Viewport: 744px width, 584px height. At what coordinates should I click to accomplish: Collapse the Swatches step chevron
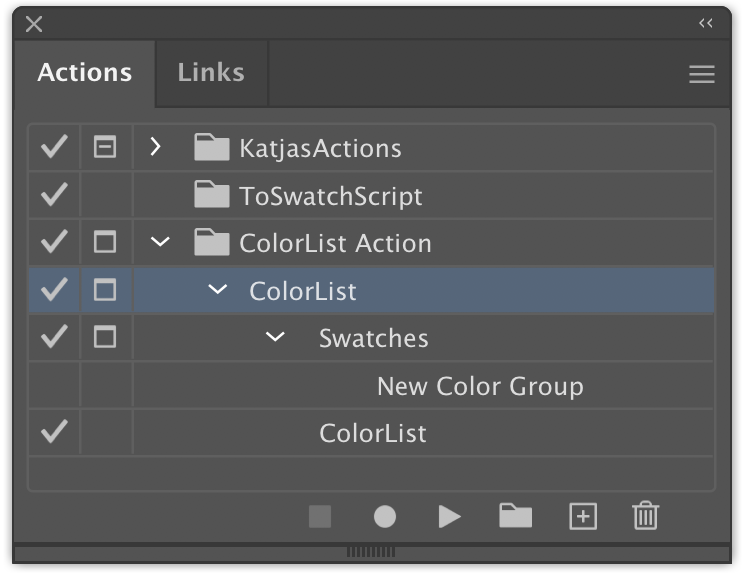click(275, 337)
